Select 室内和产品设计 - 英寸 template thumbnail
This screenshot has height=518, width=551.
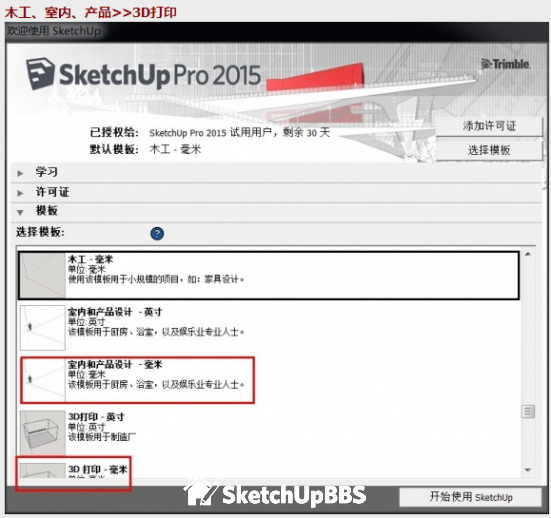43,328
